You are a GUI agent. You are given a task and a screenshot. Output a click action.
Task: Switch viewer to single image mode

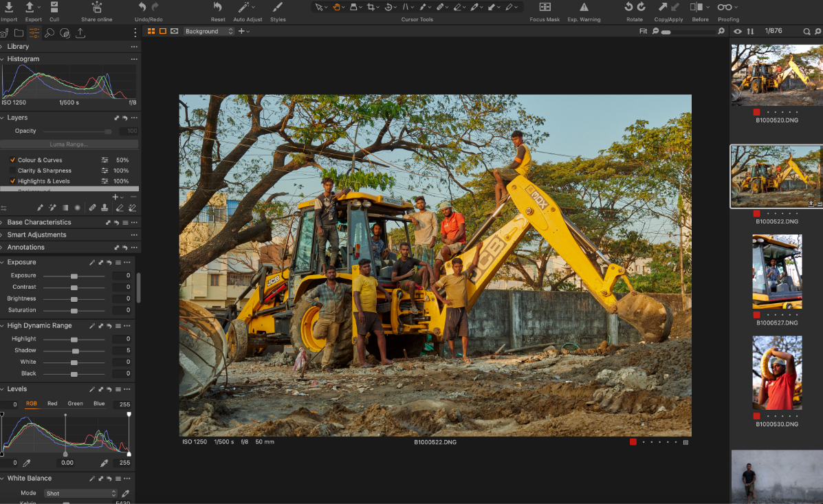click(x=163, y=31)
